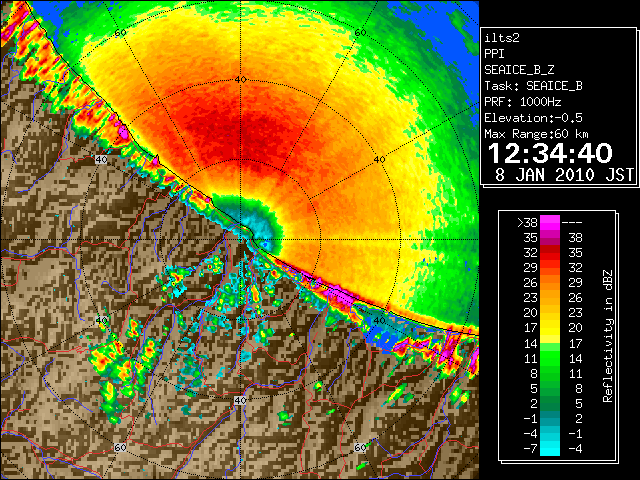Image resolution: width=640 pixels, height=480 pixels.
Task: Select the "PPI" scan type label
Action: tap(494, 54)
